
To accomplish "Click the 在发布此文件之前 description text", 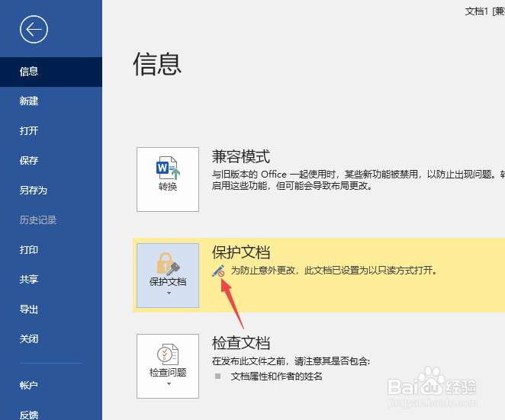I will click(x=291, y=361).
